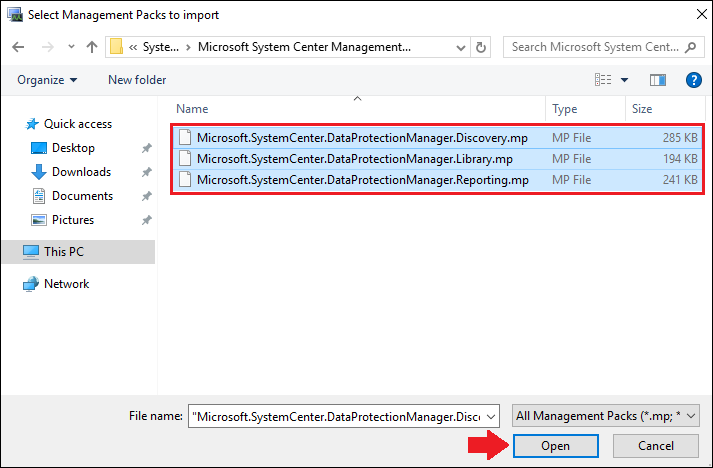Click the This PC computer icon
Image resolution: width=713 pixels, height=468 pixels.
click(31, 252)
